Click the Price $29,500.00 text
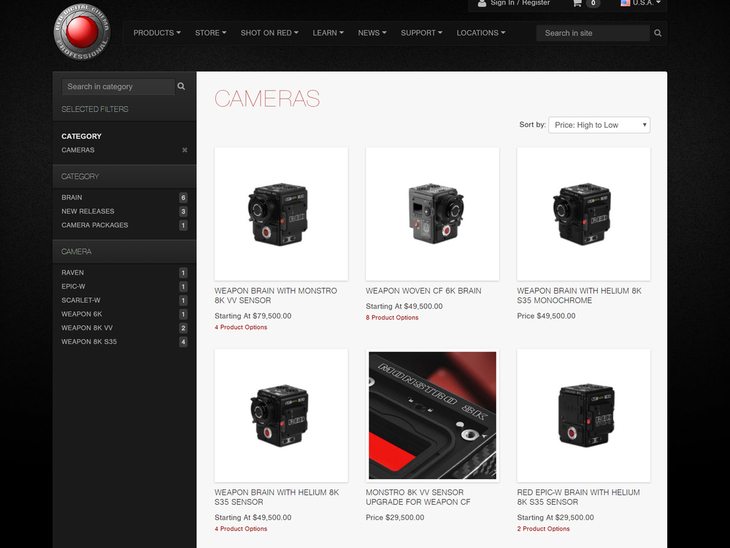The height and width of the screenshot is (548, 730). pos(395,517)
